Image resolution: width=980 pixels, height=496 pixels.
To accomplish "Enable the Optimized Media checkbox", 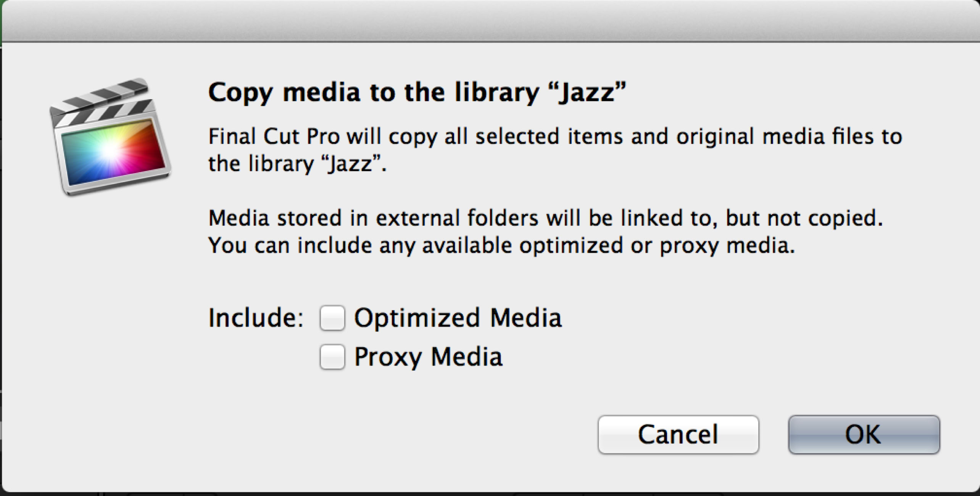I will [332, 318].
